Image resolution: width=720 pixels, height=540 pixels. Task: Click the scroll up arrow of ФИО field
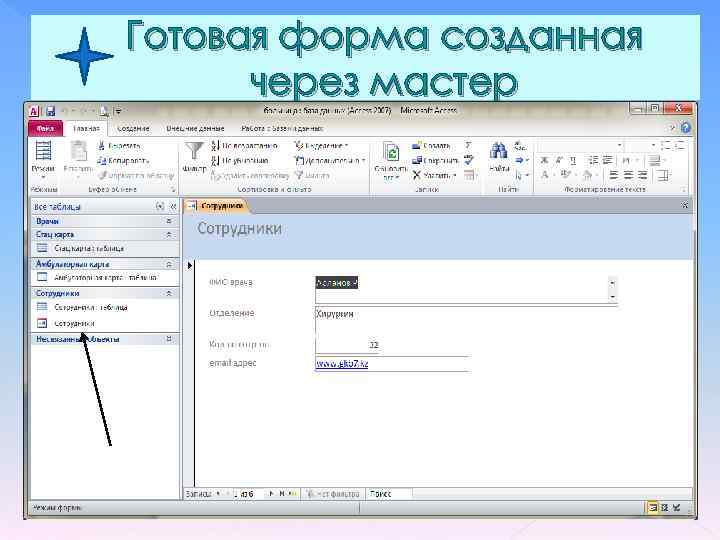613,282
